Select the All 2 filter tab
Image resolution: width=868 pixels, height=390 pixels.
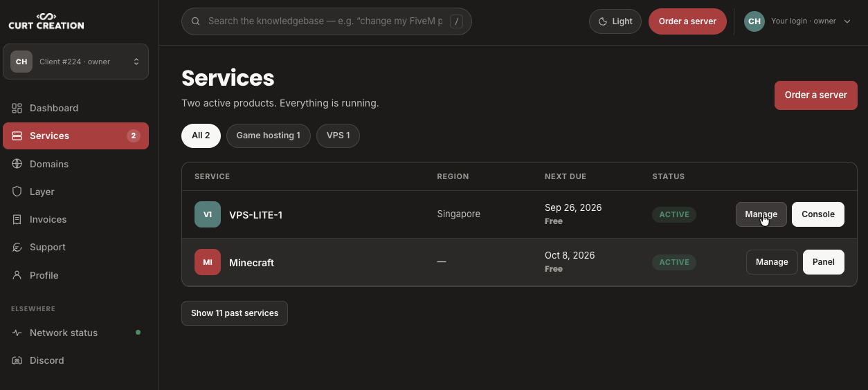[201, 136]
